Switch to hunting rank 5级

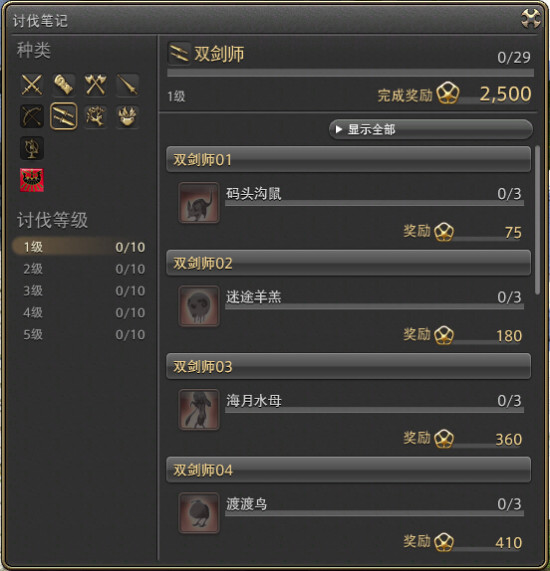coord(79,334)
